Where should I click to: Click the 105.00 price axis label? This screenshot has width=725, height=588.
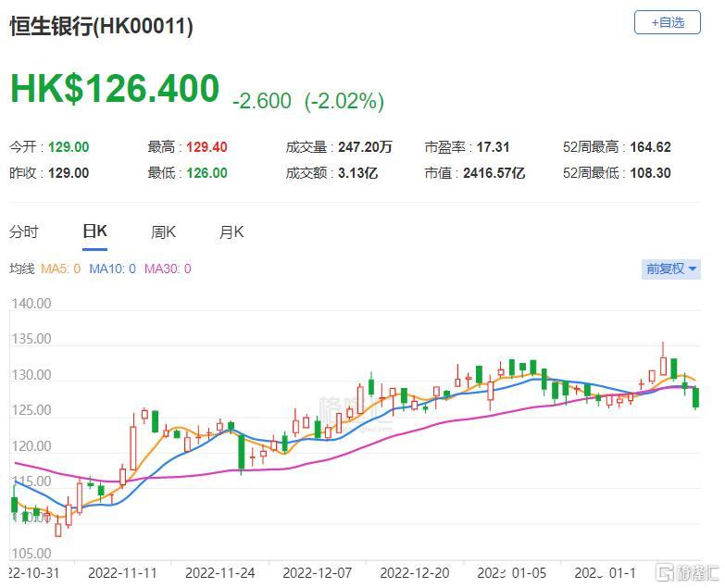[x=31, y=554]
